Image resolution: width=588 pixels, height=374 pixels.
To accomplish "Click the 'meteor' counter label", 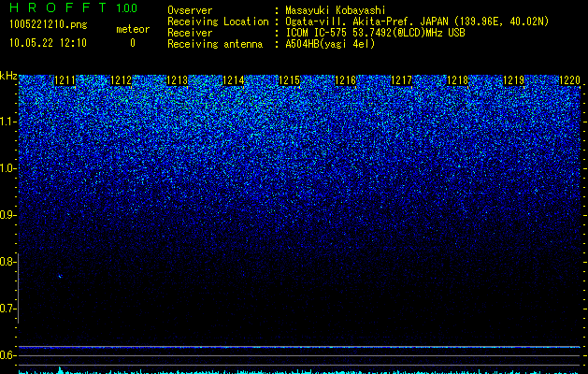I will click(133, 29).
